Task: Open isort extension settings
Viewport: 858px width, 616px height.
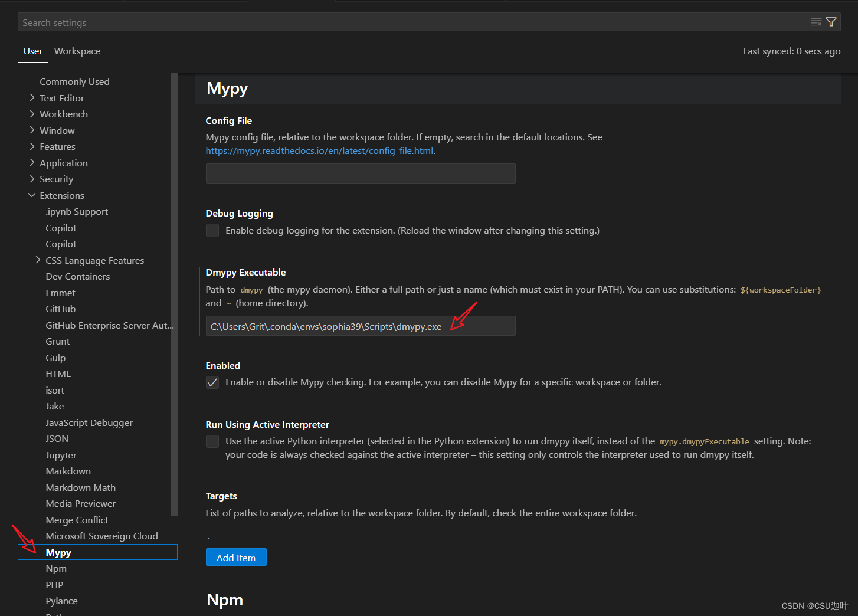Action: pos(55,390)
